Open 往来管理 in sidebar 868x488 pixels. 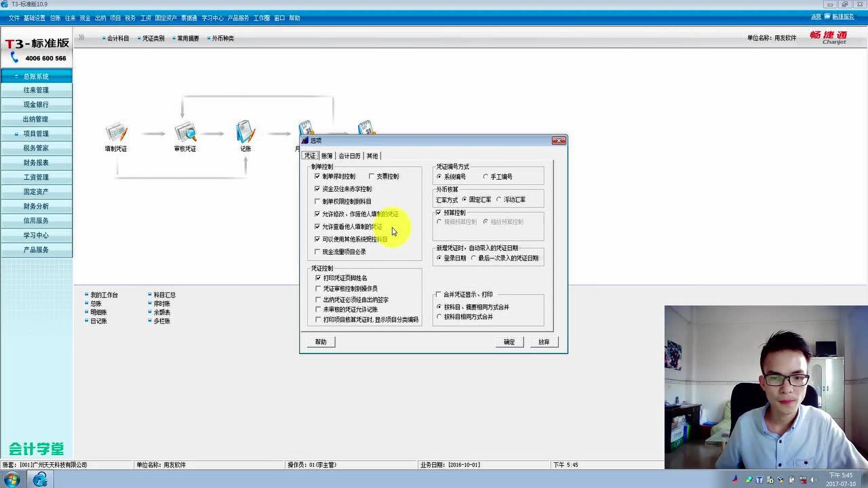(36, 90)
